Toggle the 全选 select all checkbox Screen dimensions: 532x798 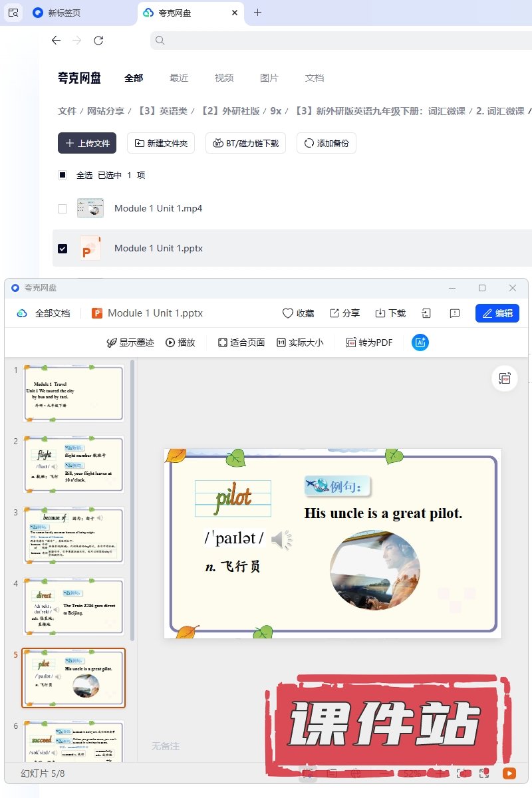coord(63,176)
